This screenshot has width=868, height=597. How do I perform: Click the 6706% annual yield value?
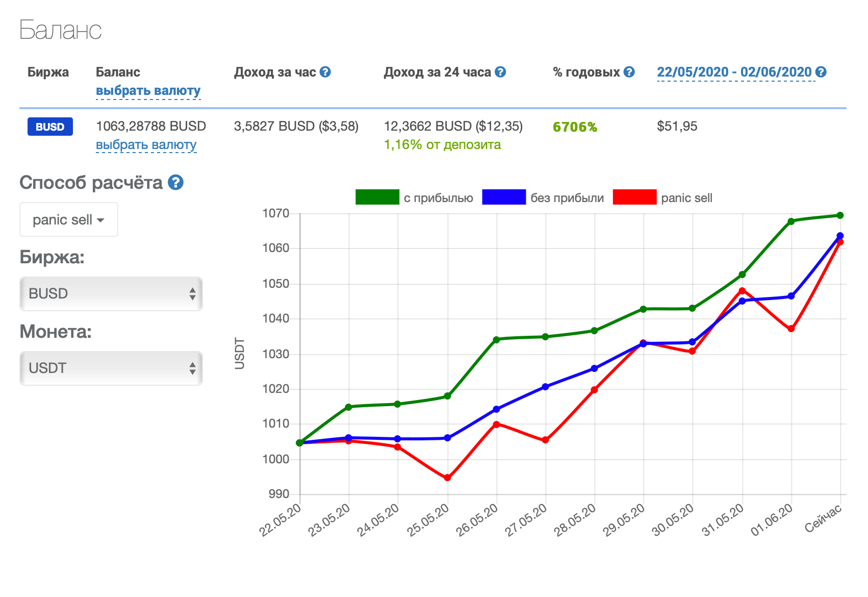coord(575,127)
